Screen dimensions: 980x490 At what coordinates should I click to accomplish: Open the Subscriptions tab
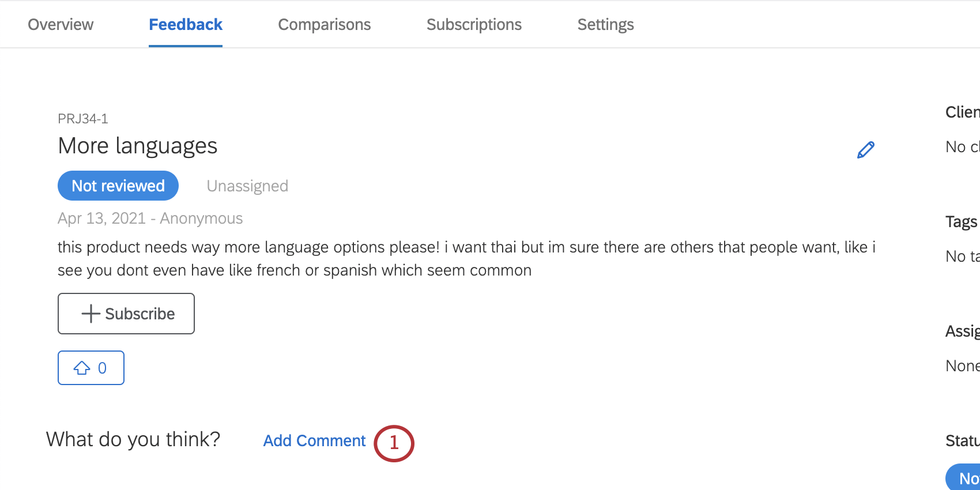click(x=473, y=24)
